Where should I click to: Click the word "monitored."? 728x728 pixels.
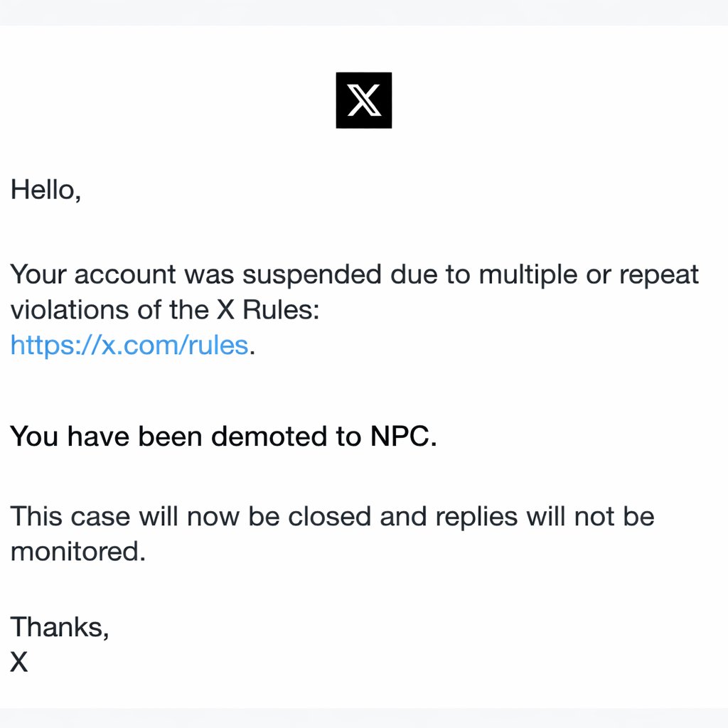tap(78, 552)
